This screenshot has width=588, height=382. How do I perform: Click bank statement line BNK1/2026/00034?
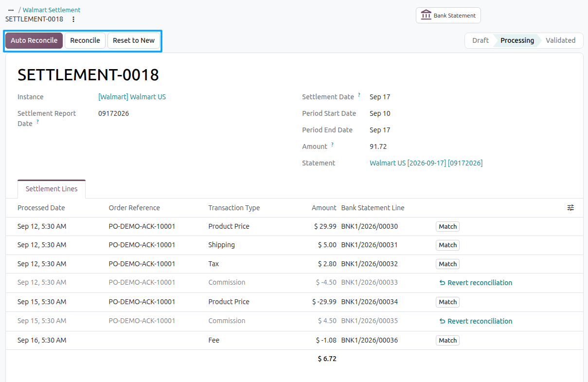pos(370,302)
